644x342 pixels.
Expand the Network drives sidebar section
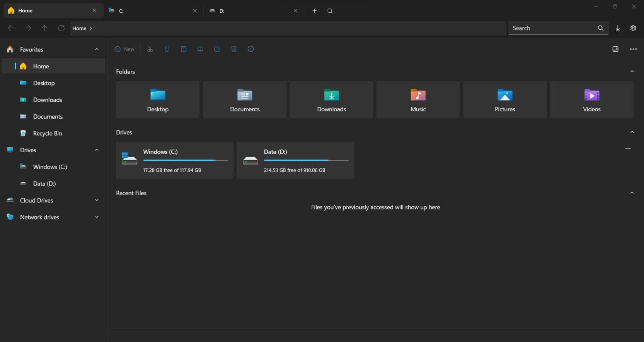click(97, 217)
